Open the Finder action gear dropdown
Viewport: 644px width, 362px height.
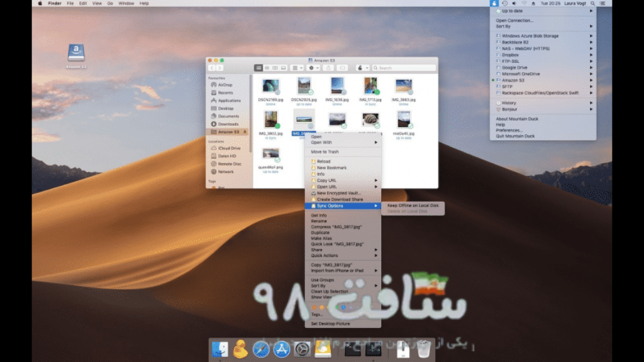coord(314,68)
